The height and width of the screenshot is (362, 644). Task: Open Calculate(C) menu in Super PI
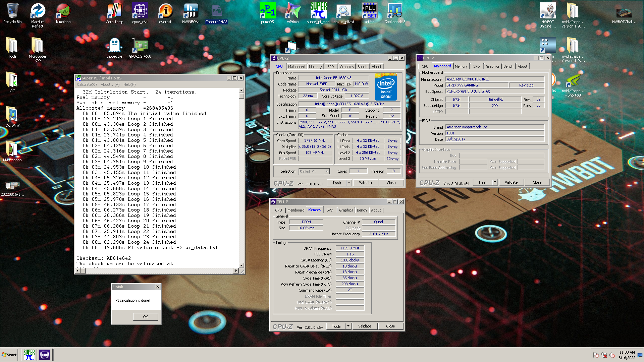87,84
